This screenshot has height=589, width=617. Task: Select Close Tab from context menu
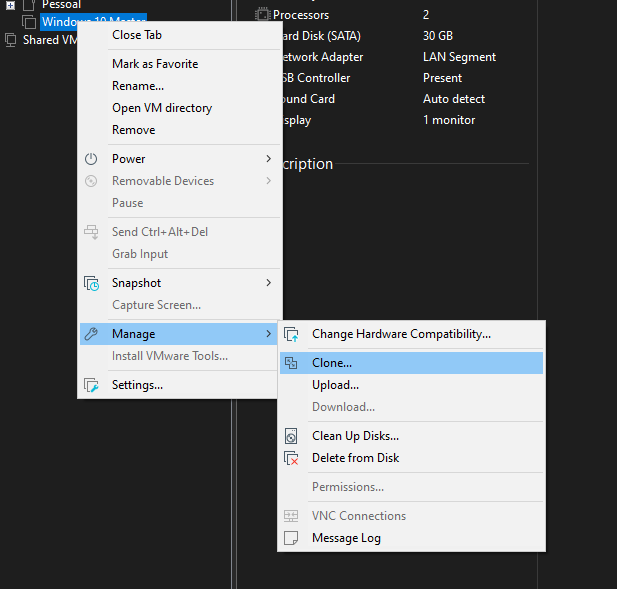pyautogui.click(x=137, y=35)
